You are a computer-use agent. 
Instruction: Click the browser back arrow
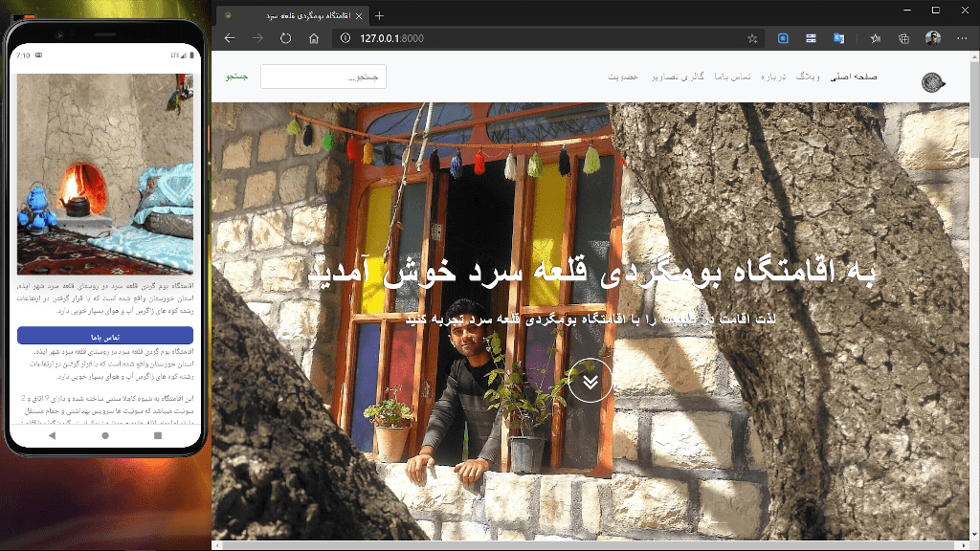[230, 38]
